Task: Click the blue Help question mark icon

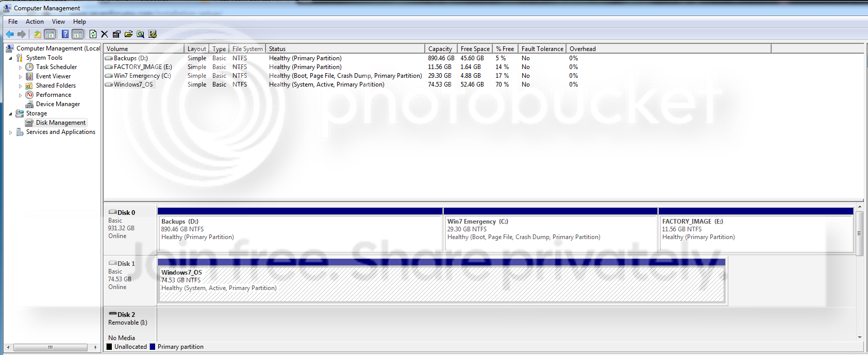Action: [65, 34]
